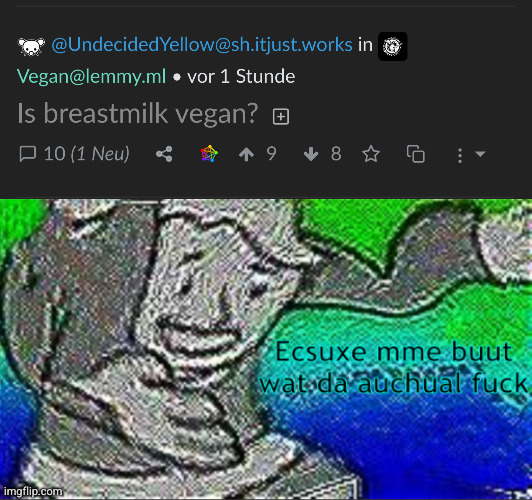Click the upvote count 9

pos(271,154)
